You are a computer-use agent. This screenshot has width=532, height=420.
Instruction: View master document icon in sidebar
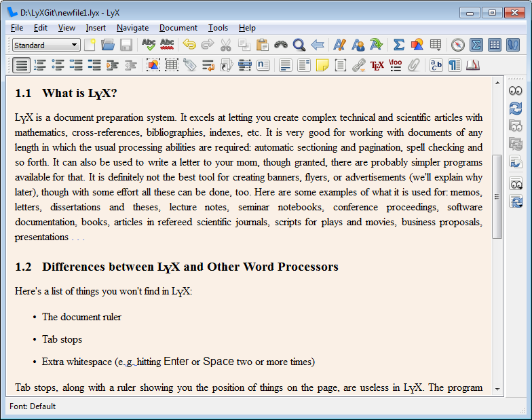[516, 126]
